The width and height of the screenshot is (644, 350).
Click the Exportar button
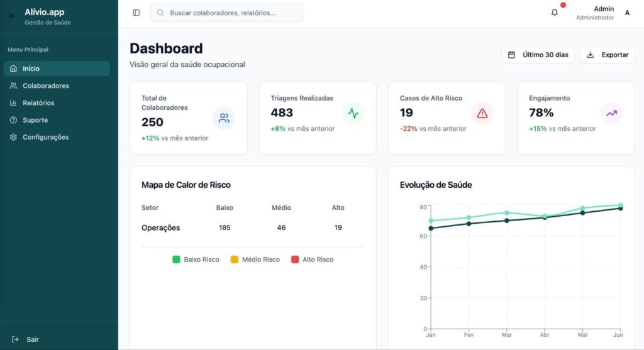click(608, 55)
